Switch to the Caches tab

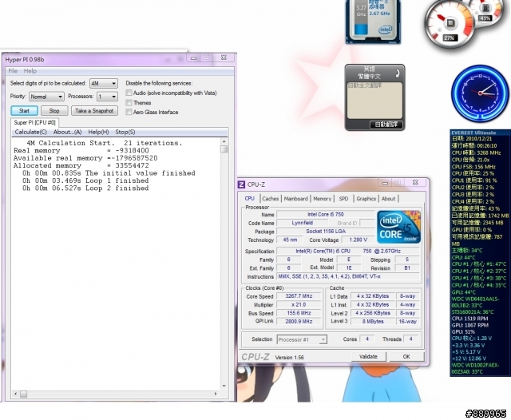click(270, 199)
